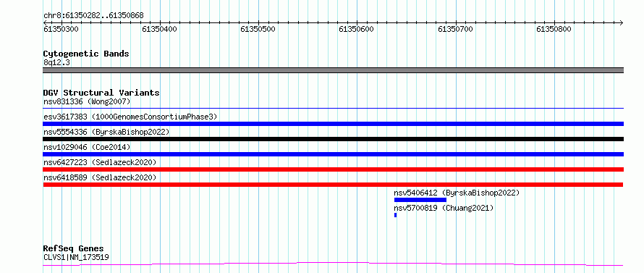Click the RefSeq Genes track title
Image resolution: width=644 pixels, height=273 pixels.
(73, 249)
